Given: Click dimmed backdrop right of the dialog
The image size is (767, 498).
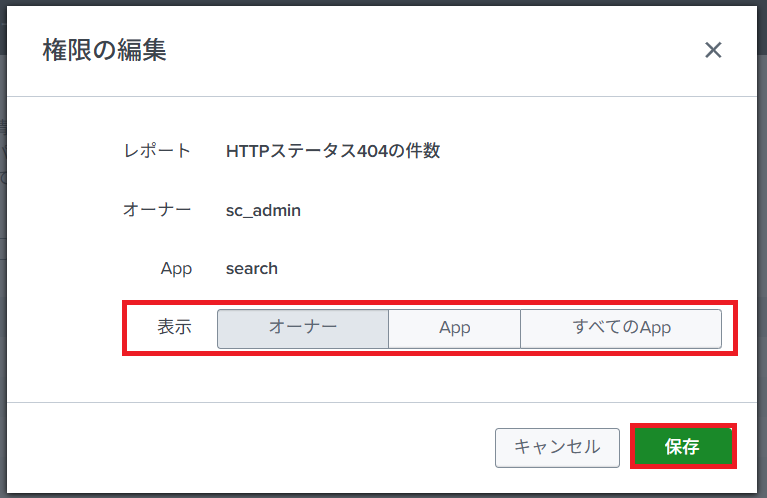Looking at the screenshot, I should coord(763,250).
